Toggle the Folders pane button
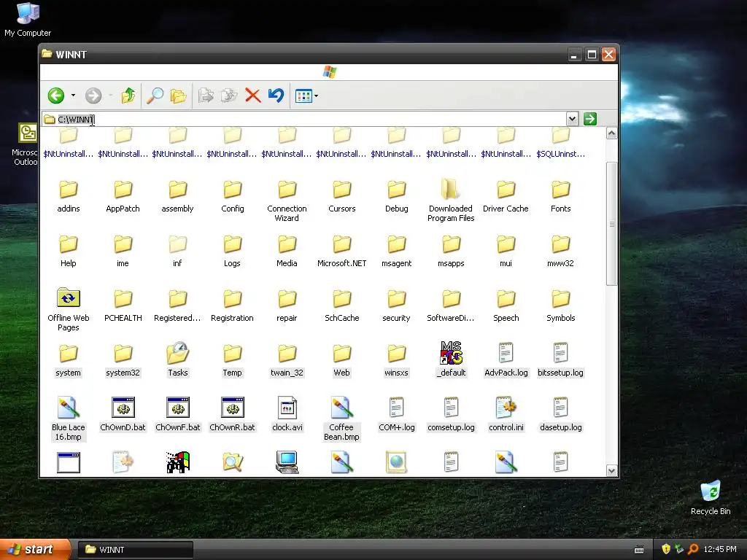747x560 pixels. [178, 96]
